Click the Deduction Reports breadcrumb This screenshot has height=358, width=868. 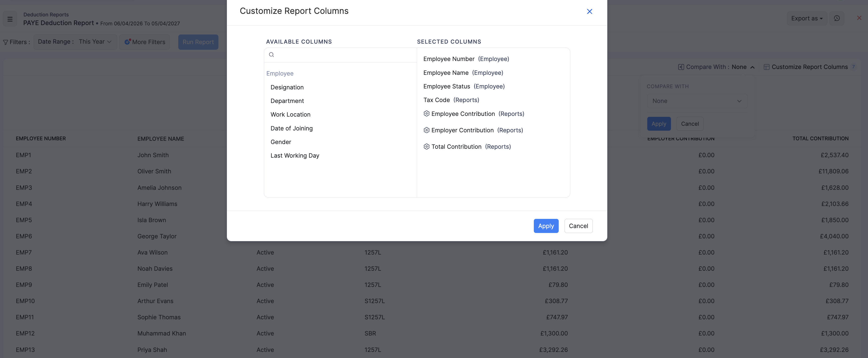click(x=46, y=15)
